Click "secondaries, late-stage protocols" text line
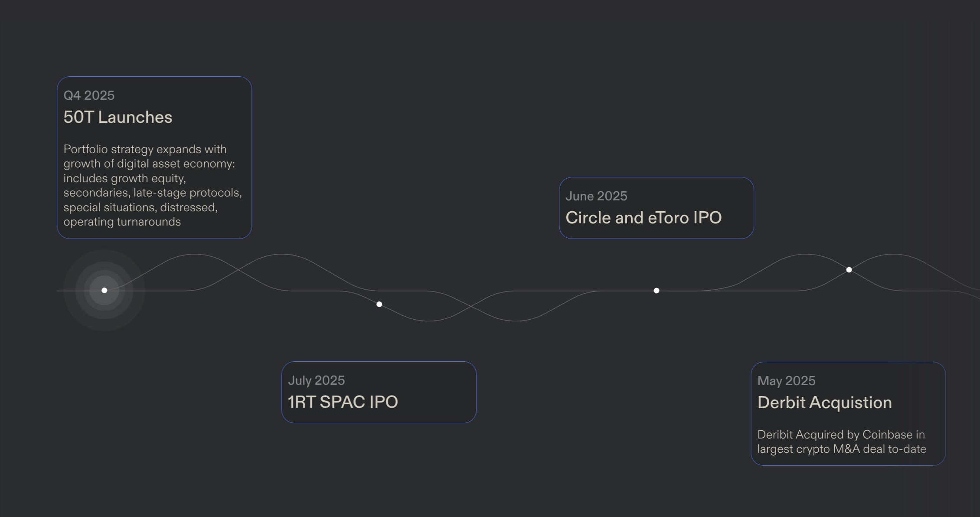This screenshot has width=980, height=517. click(x=153, y=193)
